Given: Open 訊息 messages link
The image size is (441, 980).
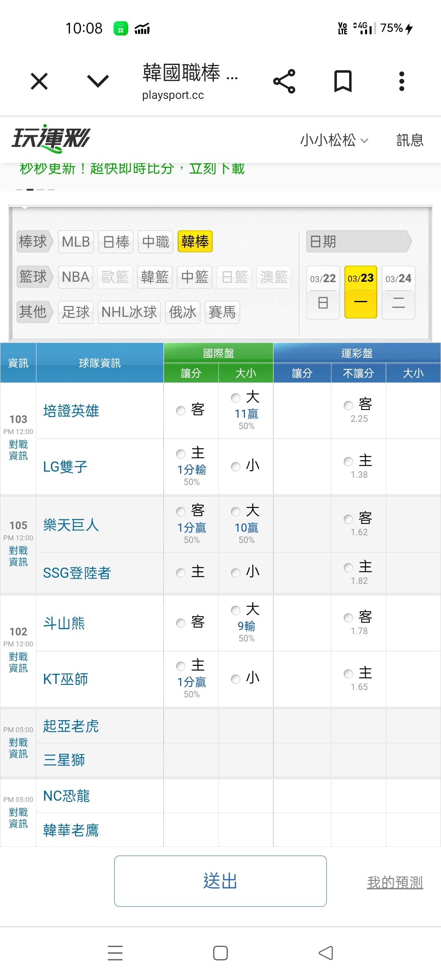Looking at the screenshot, I should click(410, 140).
